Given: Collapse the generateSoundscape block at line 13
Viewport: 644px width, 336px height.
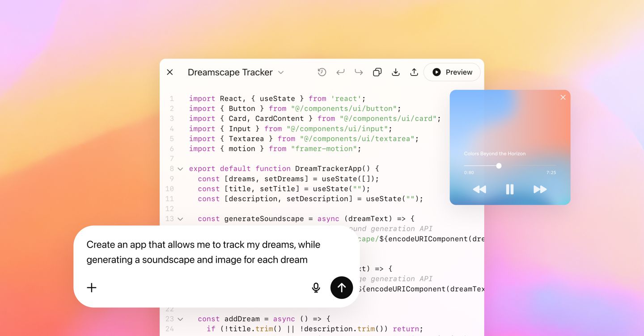Looking at the screenshot, I should 180,219.
